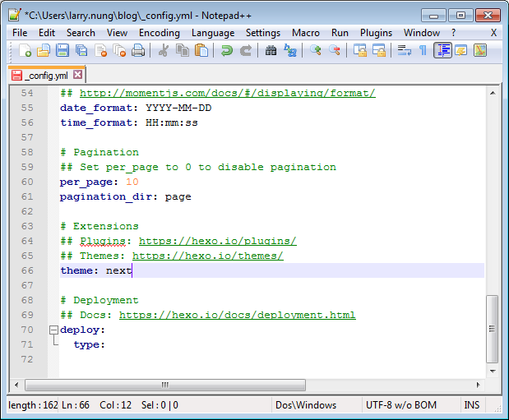Click the horizontal scrollbar thumb
This screenshot has height=420, width=509.
click(165, 385)
